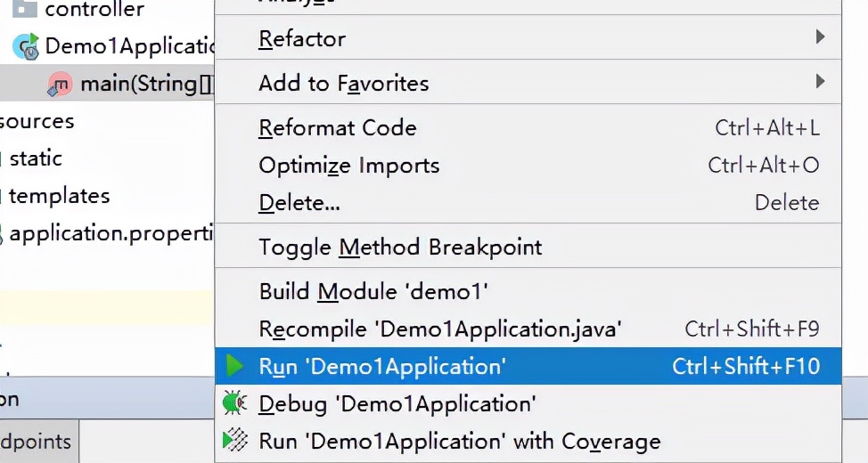
Task: Recompile 'Demo1Application.java'
Action: point(440,329)
